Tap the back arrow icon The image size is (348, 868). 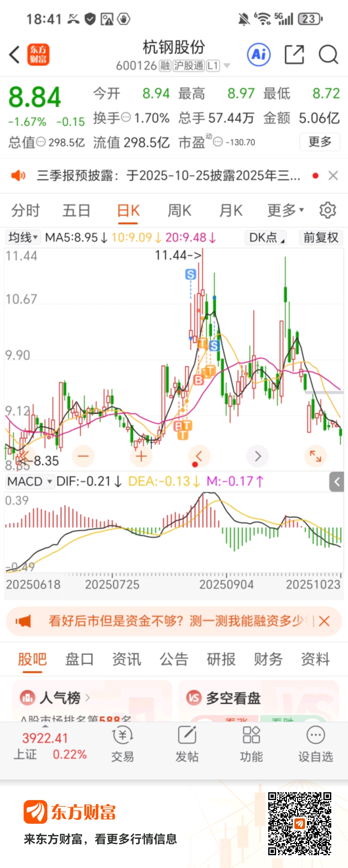[14, 54]
